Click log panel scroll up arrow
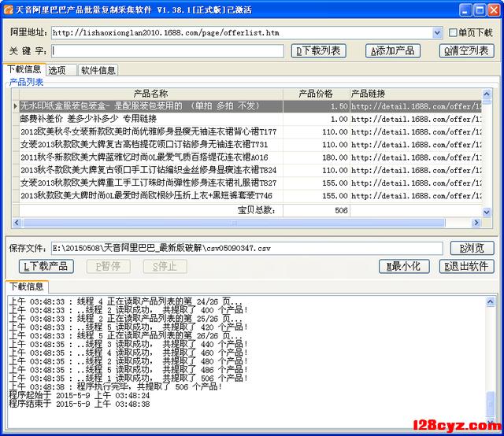This screenshot has height=436, width=504. (x=490, y=301)
